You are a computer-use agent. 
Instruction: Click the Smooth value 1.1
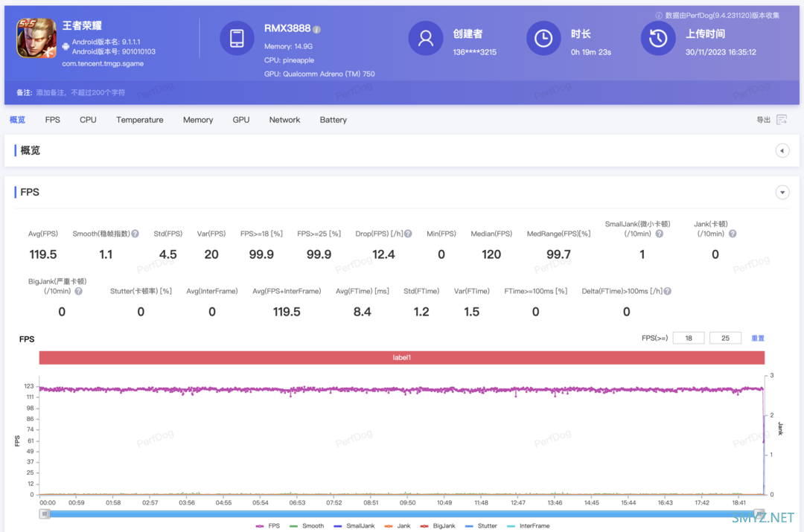click(x=106, y=254)
